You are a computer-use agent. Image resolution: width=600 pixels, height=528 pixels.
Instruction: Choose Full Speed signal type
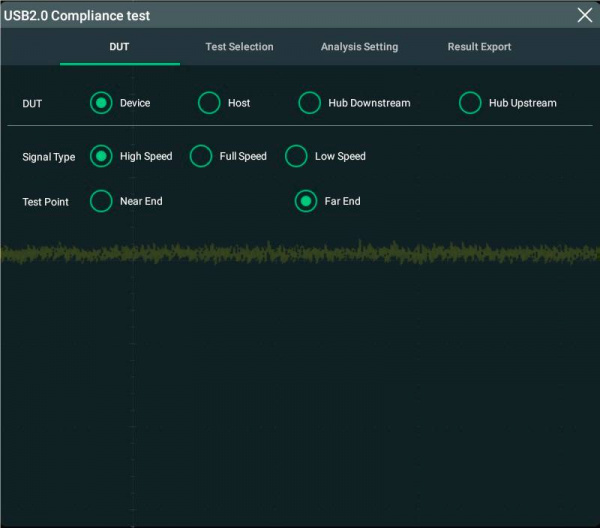pyautogui.click(x=201, y=156)
